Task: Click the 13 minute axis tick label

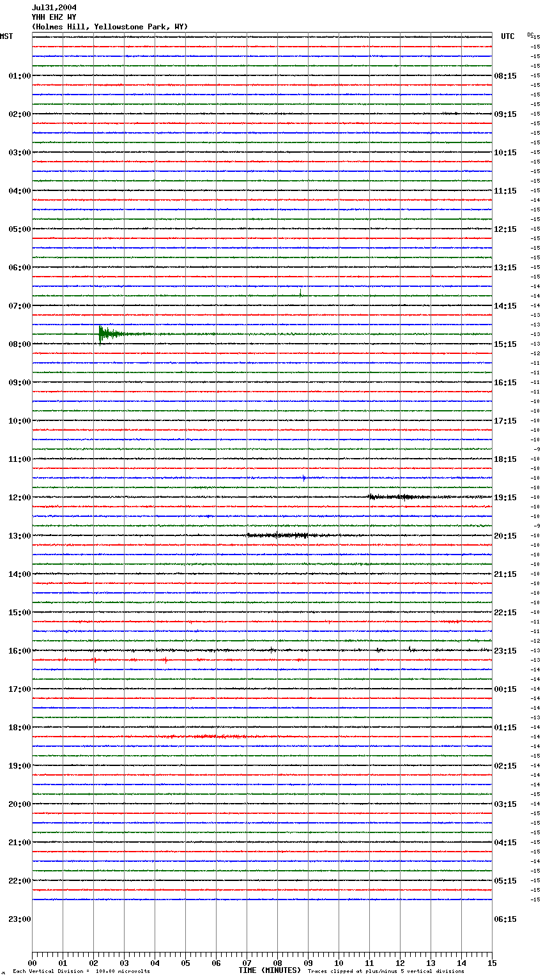Action: 431,963
